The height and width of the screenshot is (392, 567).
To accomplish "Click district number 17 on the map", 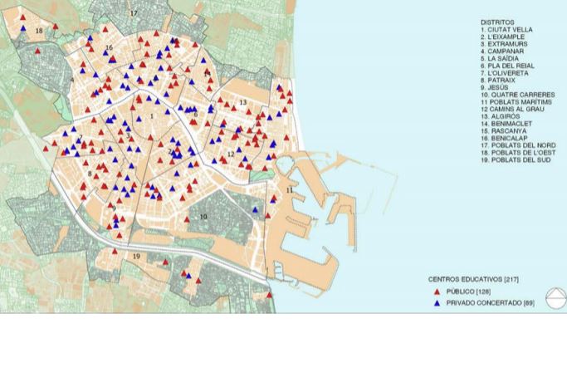I will click(134, 14).
